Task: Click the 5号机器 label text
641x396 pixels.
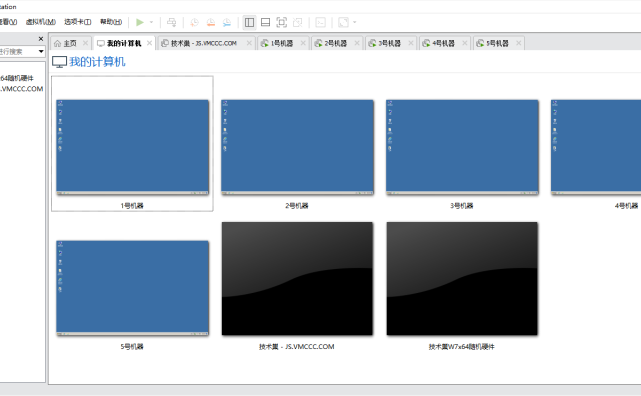Action: point(132,347)
